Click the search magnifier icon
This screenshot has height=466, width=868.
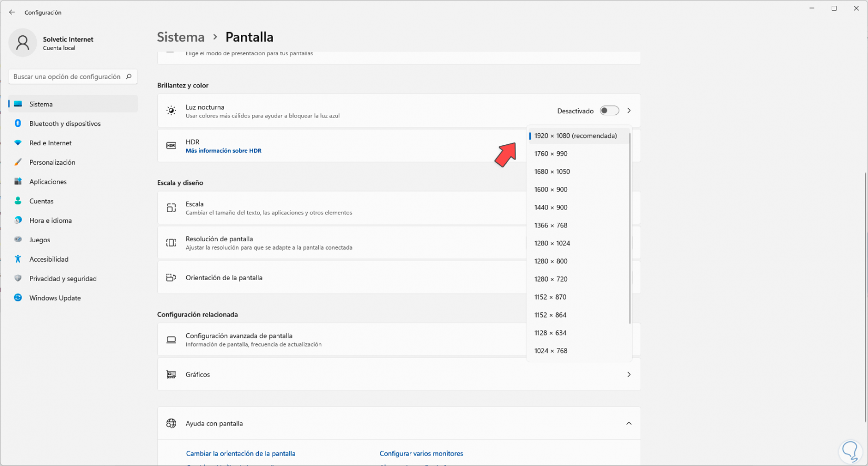pos(129,76)
